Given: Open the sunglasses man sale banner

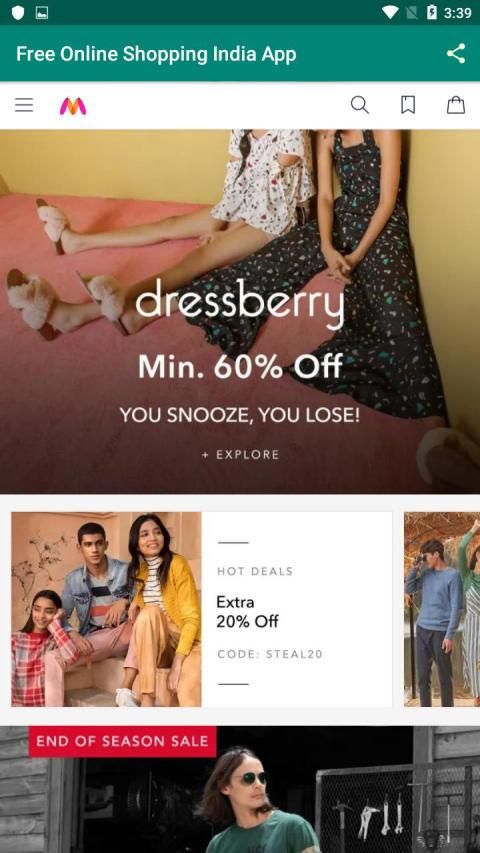Looking at the screenshot, I should [x=240, y=789].
